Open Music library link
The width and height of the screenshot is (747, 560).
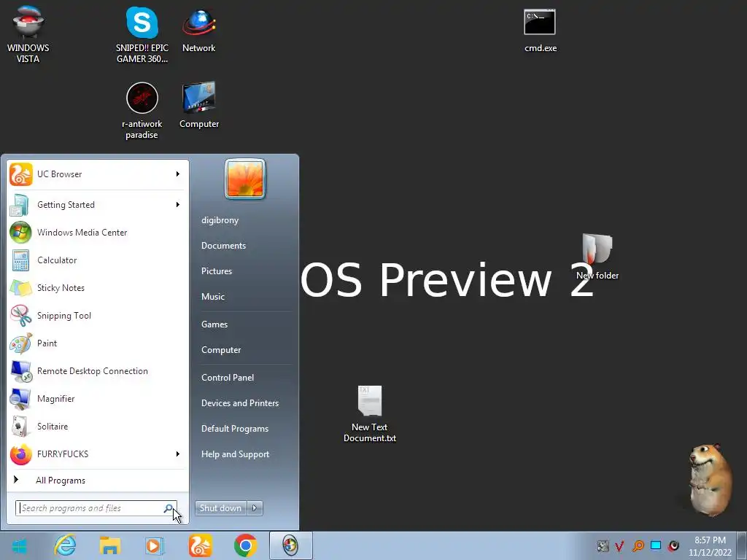[x=213, y=297]
